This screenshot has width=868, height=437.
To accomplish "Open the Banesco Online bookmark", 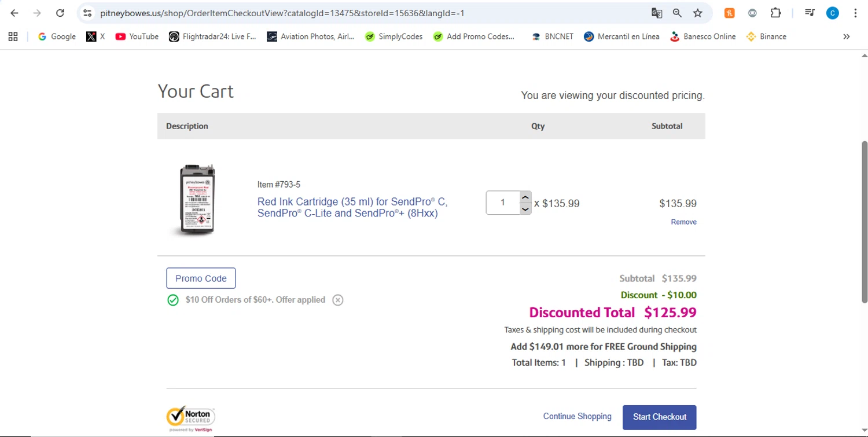I will point(703,36).
